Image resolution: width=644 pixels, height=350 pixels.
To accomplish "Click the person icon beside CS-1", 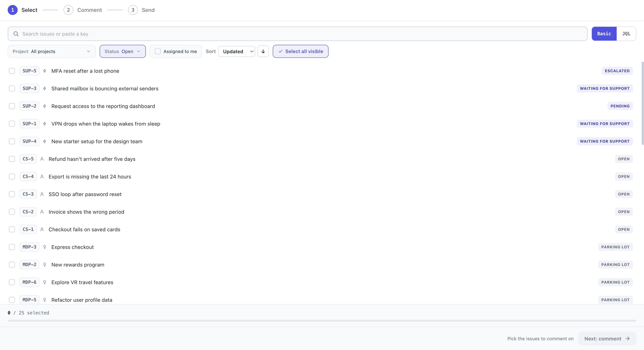I will click(42, 229).
